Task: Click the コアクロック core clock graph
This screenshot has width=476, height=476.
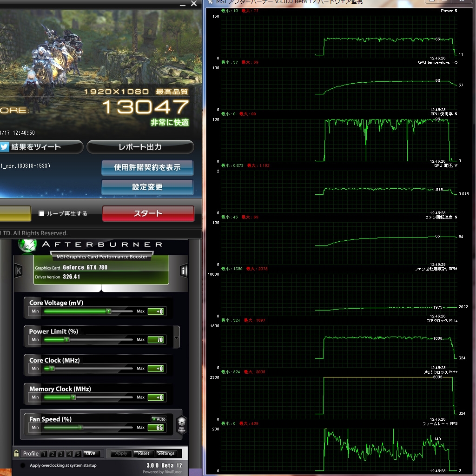Action: [339, 346]
